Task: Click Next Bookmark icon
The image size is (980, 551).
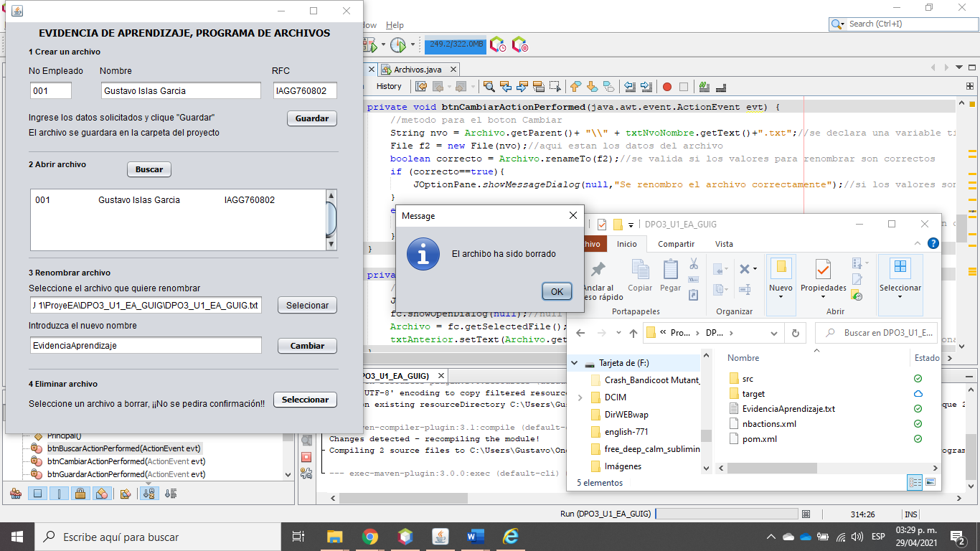Action: (x=592, y=87)
